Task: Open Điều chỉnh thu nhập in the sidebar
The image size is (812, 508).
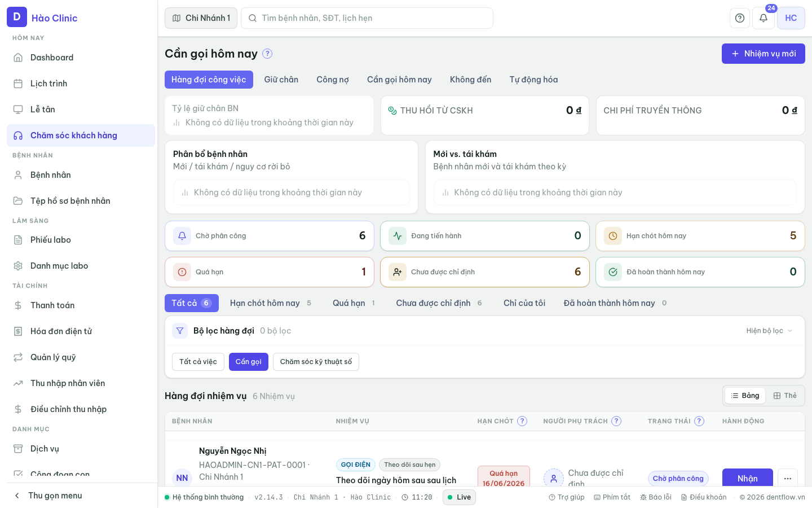Action: click(82, 409)
